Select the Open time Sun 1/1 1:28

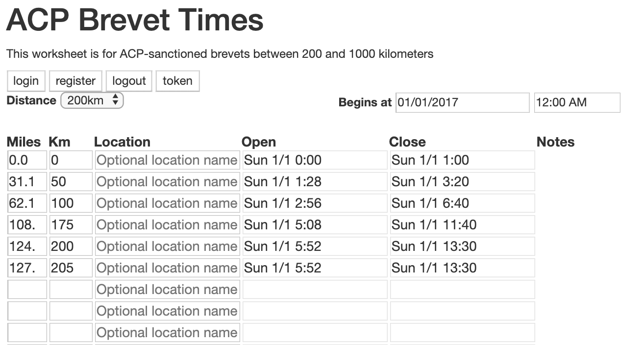[315, 182]
